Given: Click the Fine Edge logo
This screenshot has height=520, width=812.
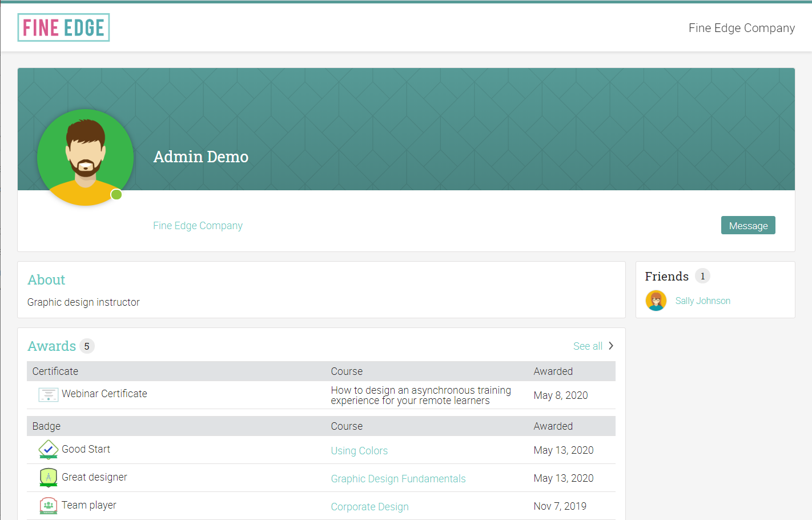Looking at the screenshot, I should (x=63, y=27).
